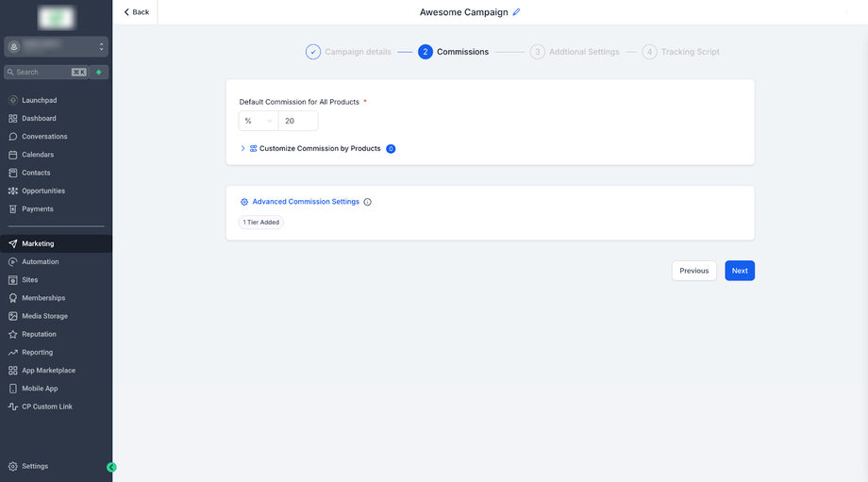Open the Launchpad icon in sidebar
This screenshot has width=868, height=482.
pyautogui.click(x=12, y=100)
